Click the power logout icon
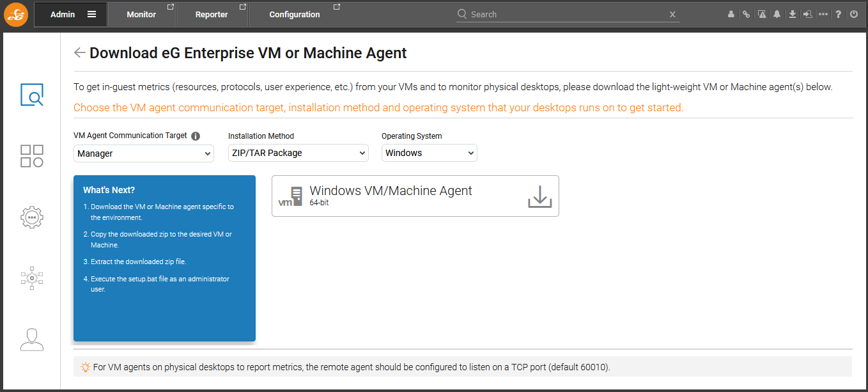 (x=854, y=14)
